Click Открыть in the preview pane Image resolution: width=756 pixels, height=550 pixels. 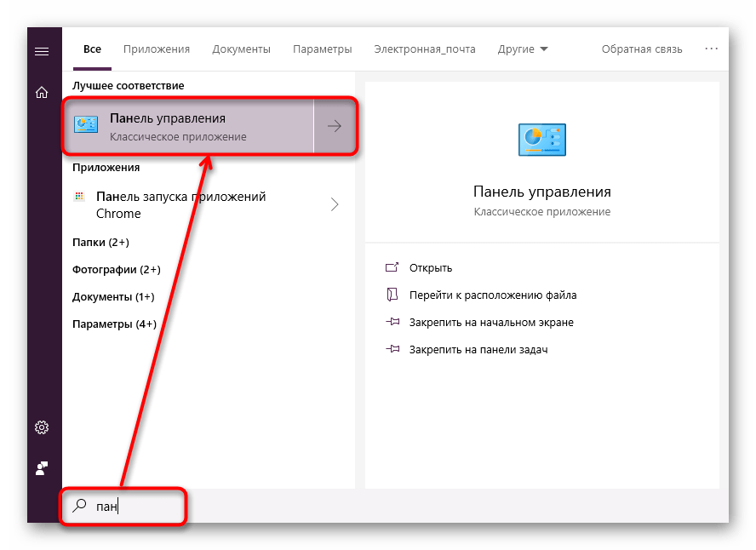[x=430, y=267]
